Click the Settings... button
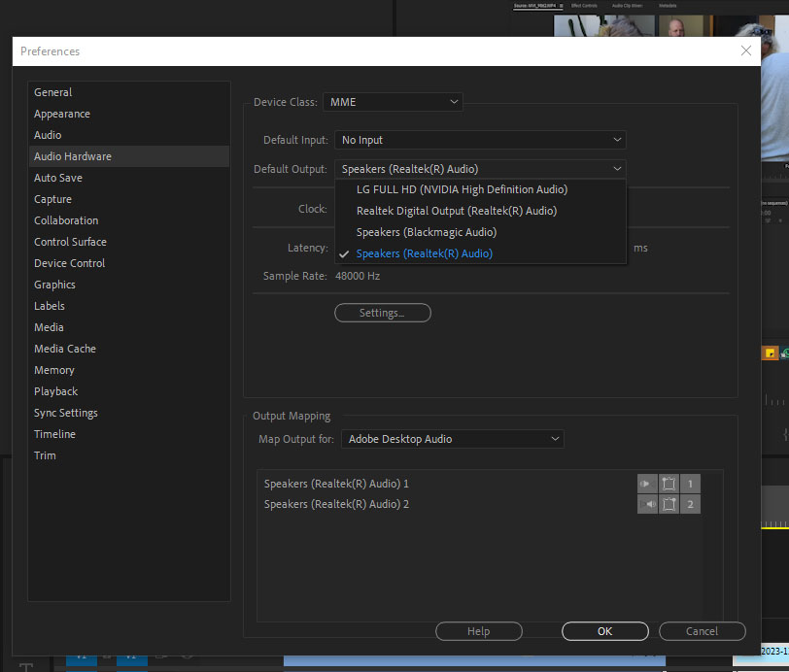The height and width of the screenshot is (672, 789). coord(382,313)
